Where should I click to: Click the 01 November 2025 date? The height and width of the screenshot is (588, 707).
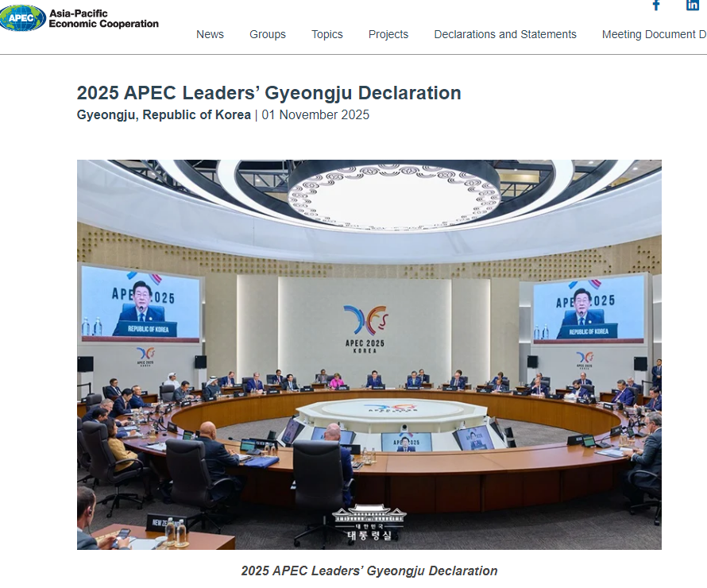(315, 114)
